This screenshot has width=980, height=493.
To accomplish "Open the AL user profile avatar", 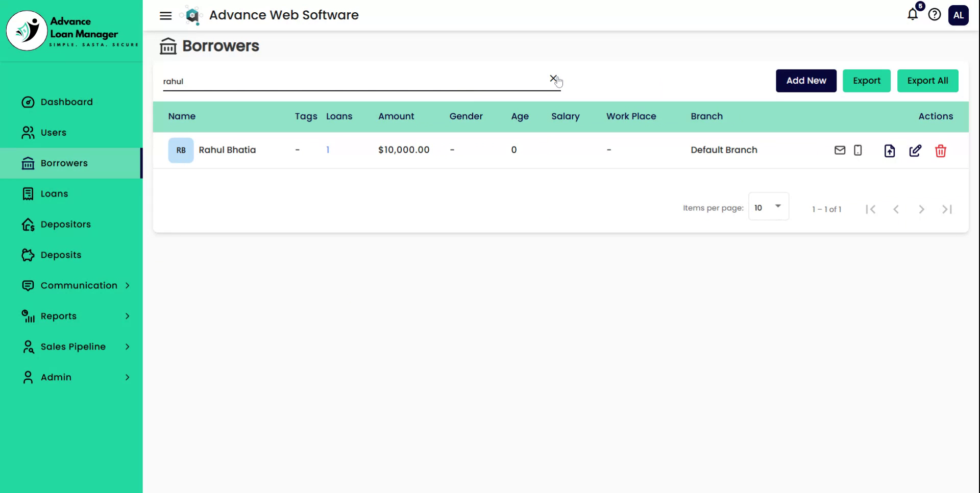I will tap(958, 15).
